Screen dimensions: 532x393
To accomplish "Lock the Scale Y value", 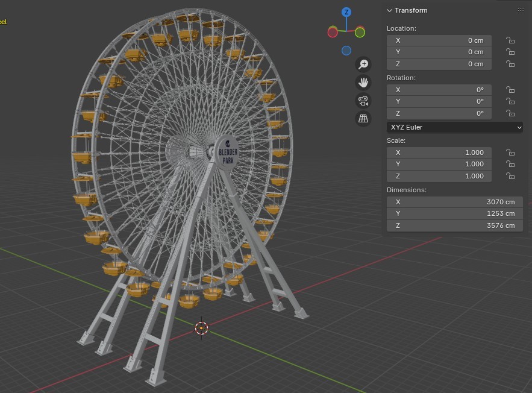I will (x=510, y=164).
